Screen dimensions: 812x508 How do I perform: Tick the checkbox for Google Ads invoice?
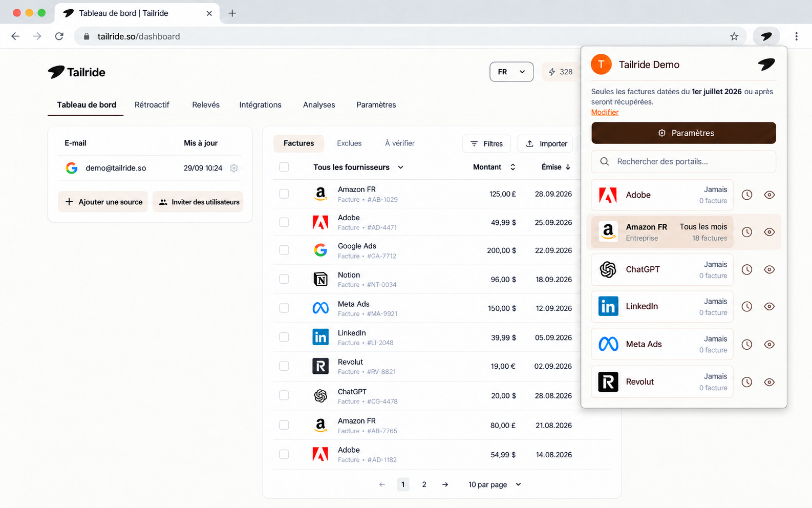tap(284, 250)
